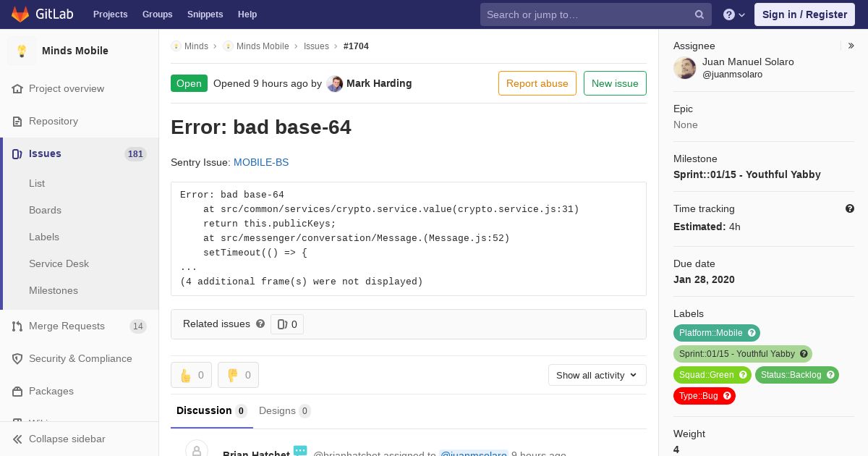Click the 181 issues count badge
Image resolution: width=868 pixels, height=456 pixels.
tap(135, 154)
